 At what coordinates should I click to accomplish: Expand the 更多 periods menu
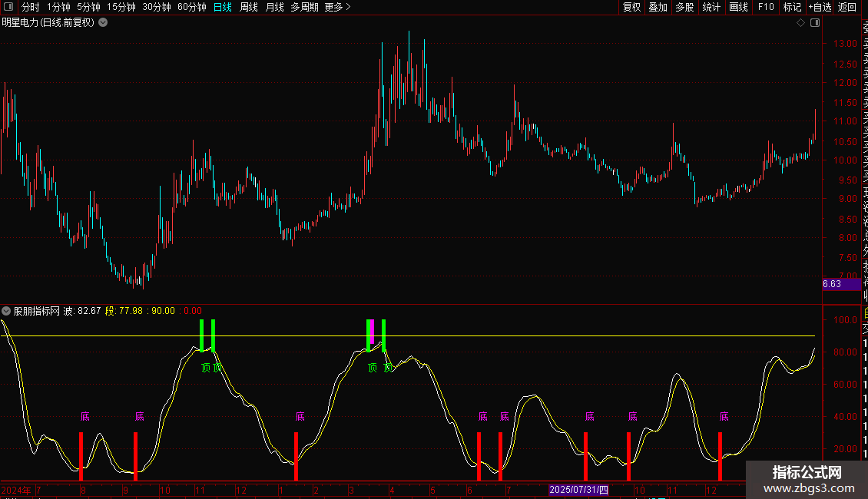tap(338, 7)
